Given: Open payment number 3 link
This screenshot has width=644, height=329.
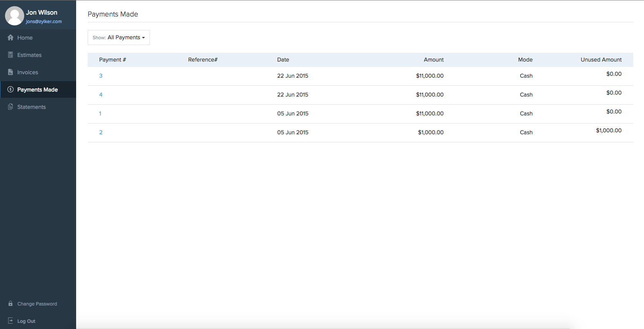Looking at the screenshot, I should click(101, 76).
